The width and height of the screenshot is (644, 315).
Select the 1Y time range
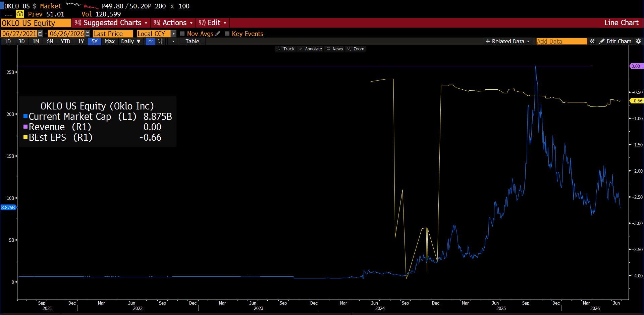point(81,41)
